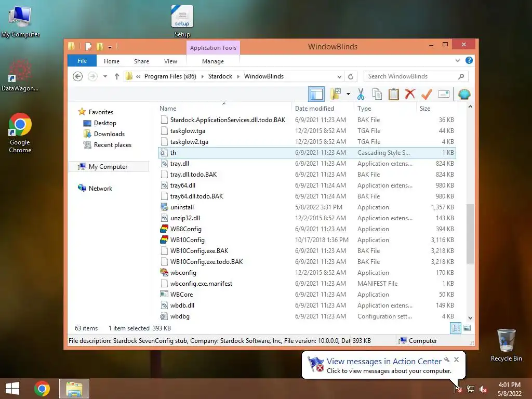Viewport: 532px width, 399px height.
Task: Switch to the View ribbon tab
Action: point(170,61)
